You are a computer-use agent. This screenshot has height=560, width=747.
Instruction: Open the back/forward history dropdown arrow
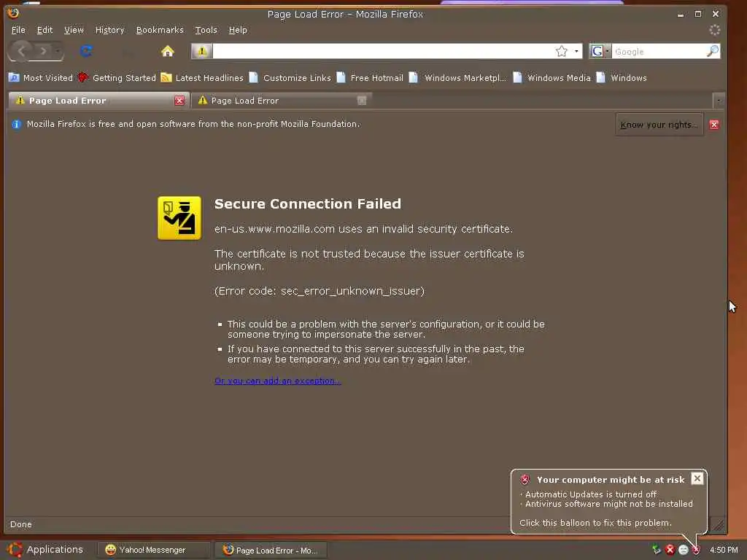[x=57, y=50]
